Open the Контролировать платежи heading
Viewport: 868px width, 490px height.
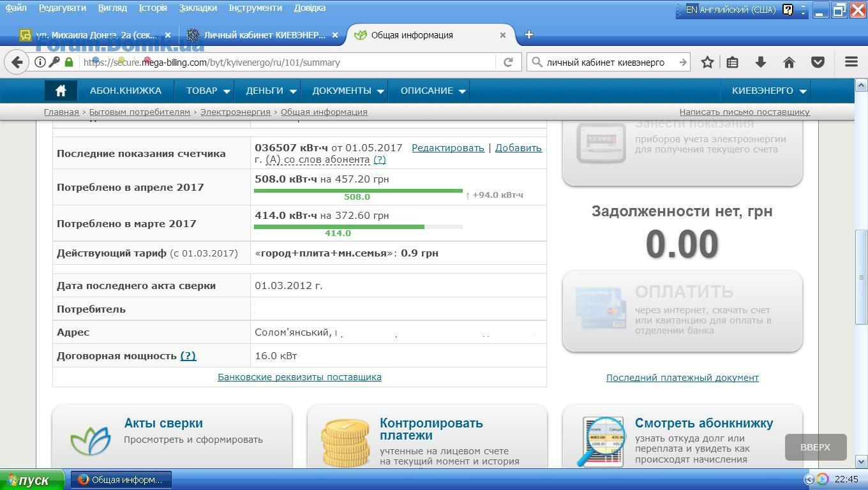tap(431, 429)
